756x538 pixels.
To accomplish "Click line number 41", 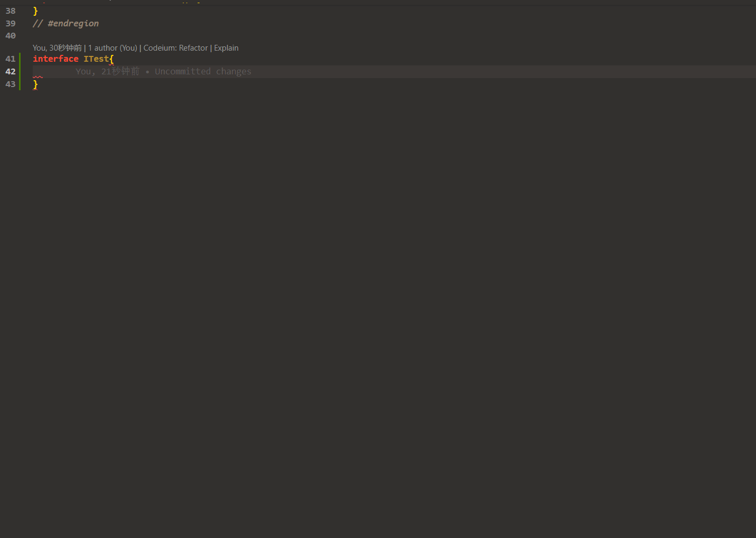I will click(x=11, y=59).
